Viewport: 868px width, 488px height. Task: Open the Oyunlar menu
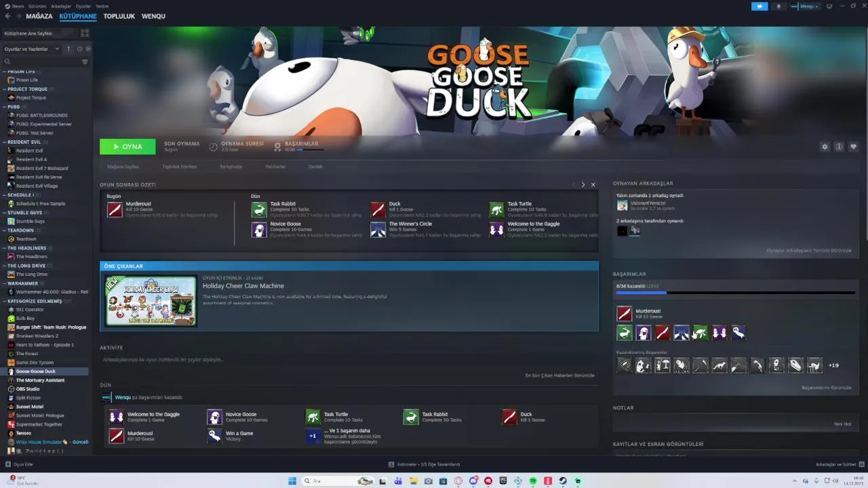[83, 6]
